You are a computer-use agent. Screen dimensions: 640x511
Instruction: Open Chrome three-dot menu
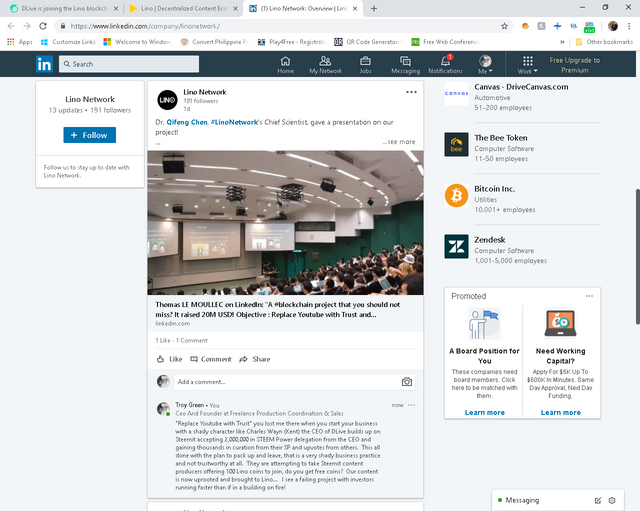pyautogui.click(x=629, y=26)
